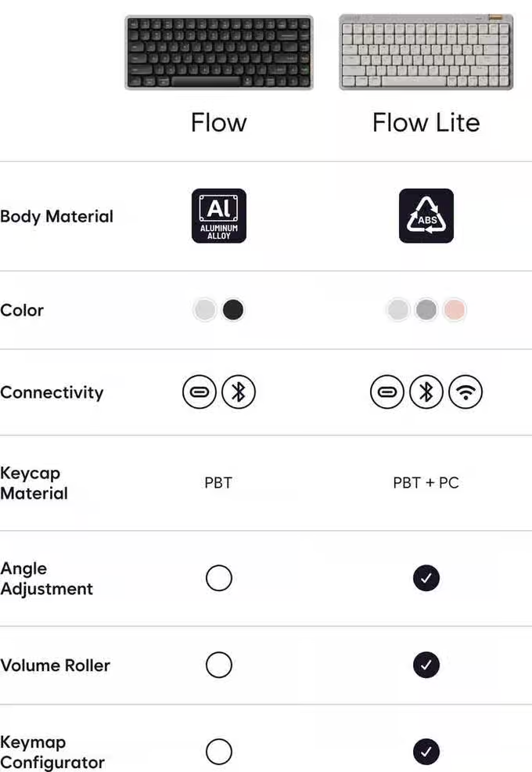532x772 pixels.
Task: Click the Flow product name heading
Action: point(219,123)
